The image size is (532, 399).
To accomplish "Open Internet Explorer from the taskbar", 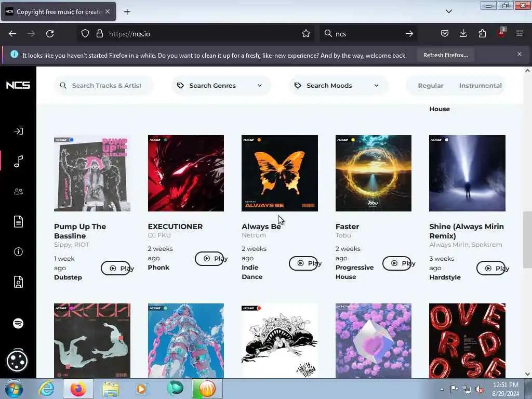I will [x=46, y=389].
